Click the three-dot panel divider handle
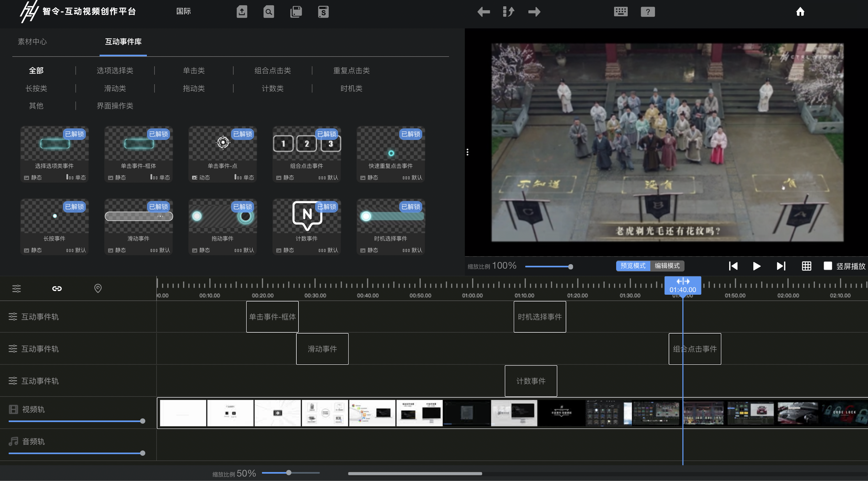868x481 pixels. 467,152
